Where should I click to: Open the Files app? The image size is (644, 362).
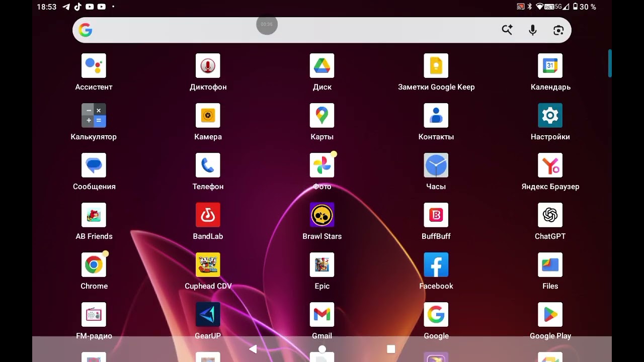pos(550,265)
